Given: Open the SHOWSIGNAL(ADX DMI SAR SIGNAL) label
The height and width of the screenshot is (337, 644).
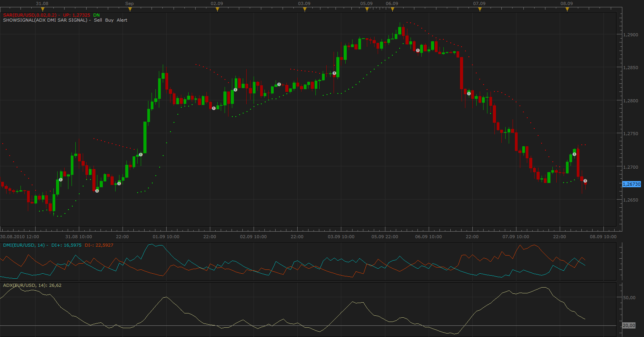Looking at the screenshot, I should coord(45,20).
